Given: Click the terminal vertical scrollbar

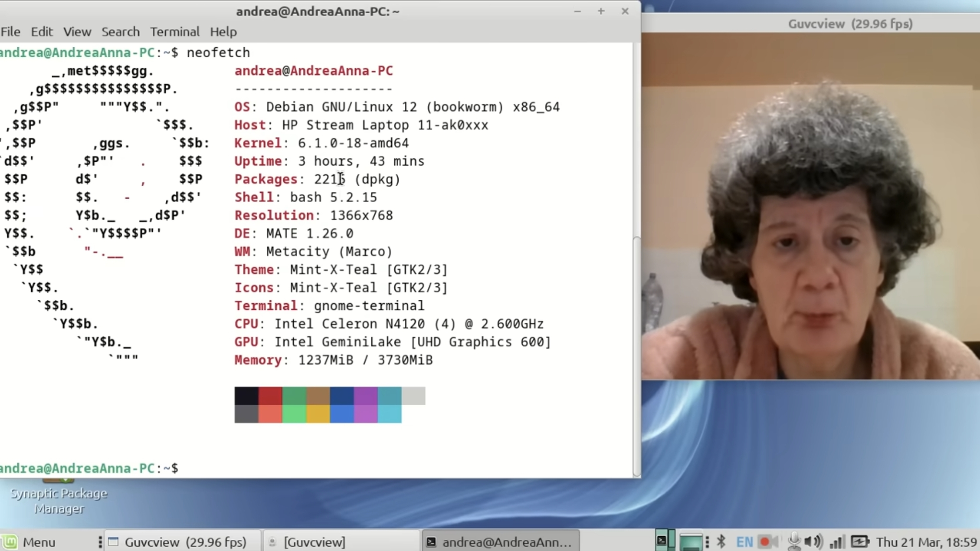Looking at the screenshot, I should (636, 356).
